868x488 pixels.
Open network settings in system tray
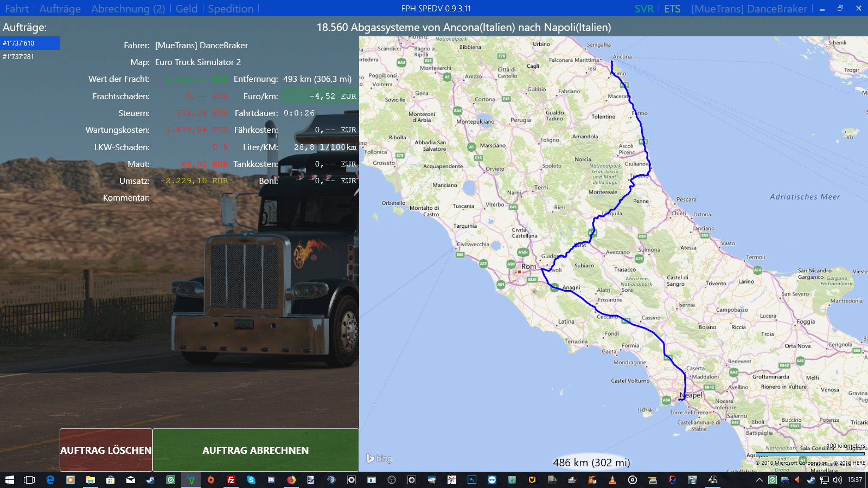pos(824,480)
